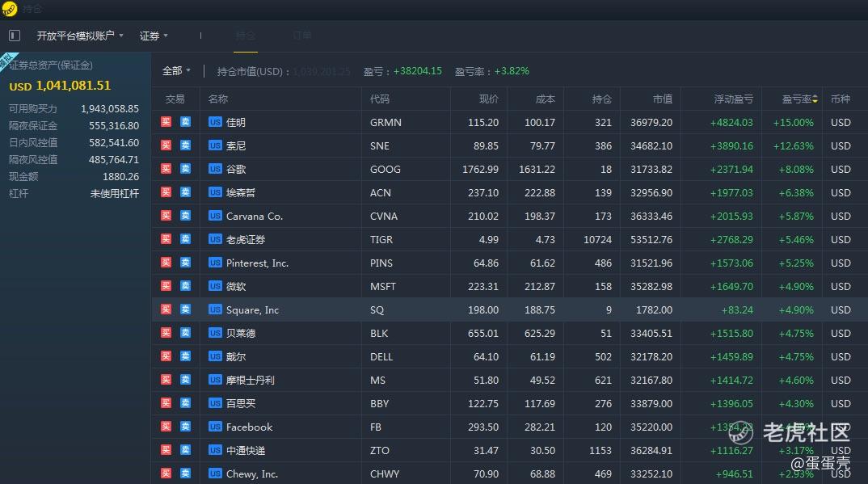This screenshot has height=484, width=868.
Task: Click the buy icon for TIGR row
Action: 166,239
